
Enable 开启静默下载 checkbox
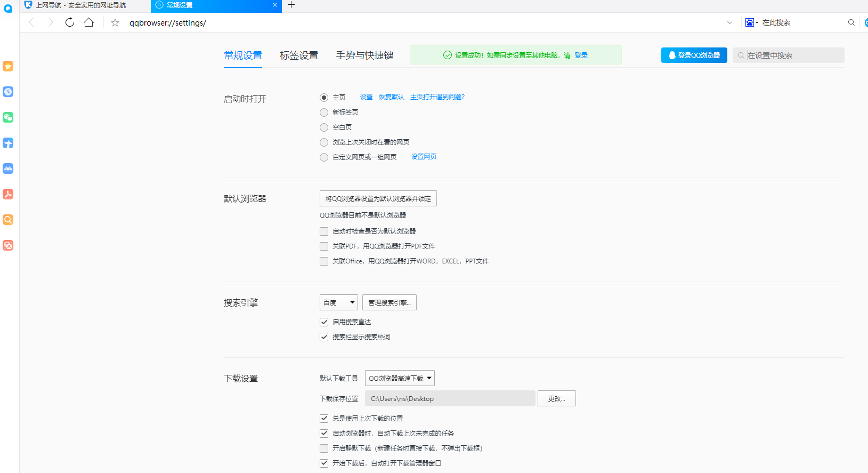click(324, 448)
